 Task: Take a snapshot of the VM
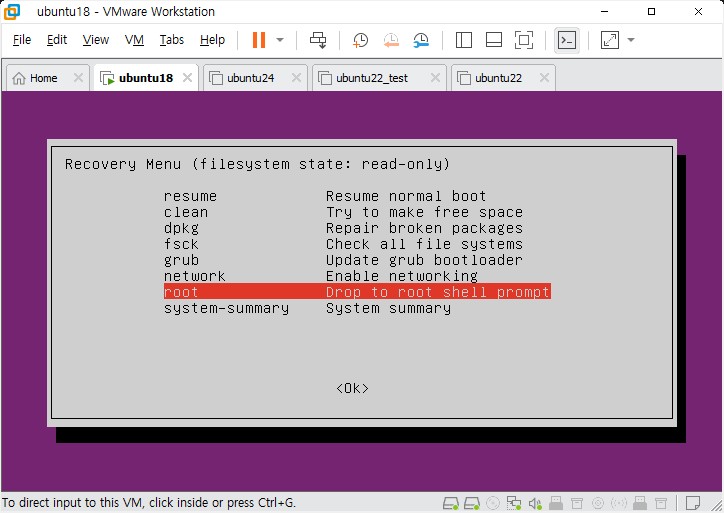pyautogui.click(x=360, y=40)
